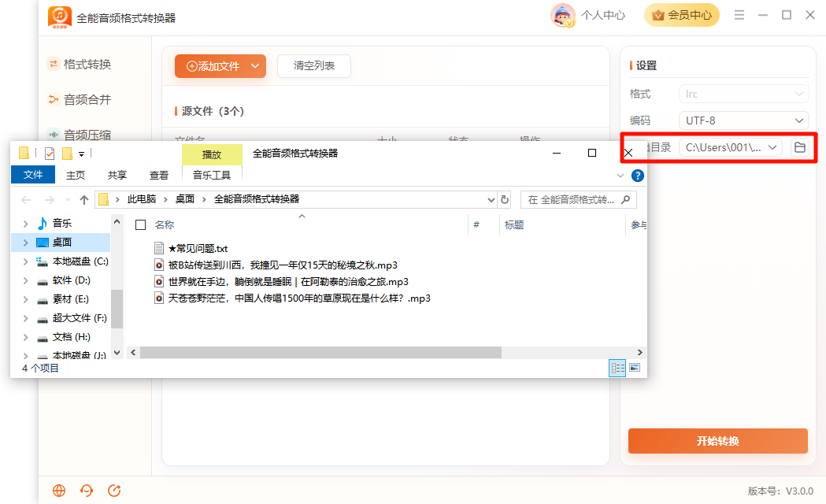Open the UTF-8 encoding dropdown
The width and height of the screenshot is (826, 504).
click(x=743, y=120)
